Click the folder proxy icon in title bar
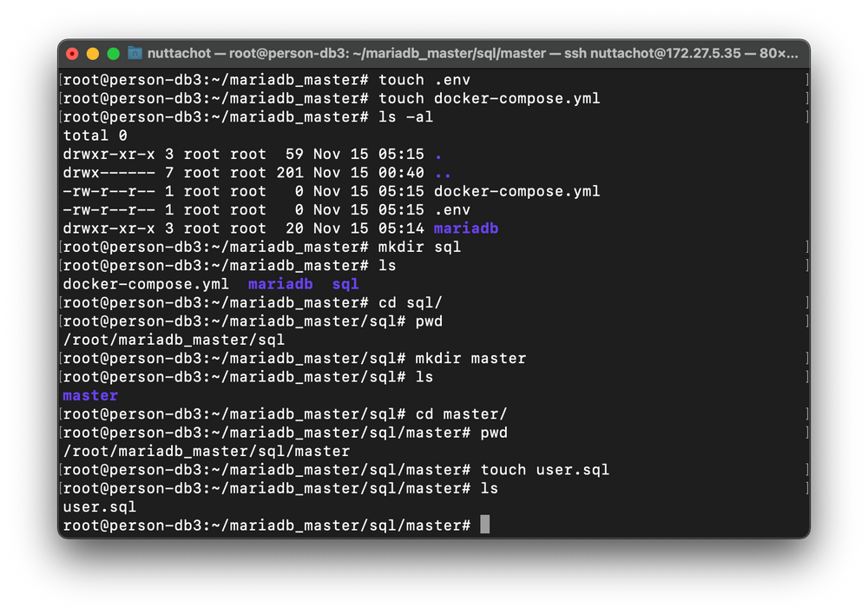This screenshot has width=868, height=615. click(x=134, y=53)
